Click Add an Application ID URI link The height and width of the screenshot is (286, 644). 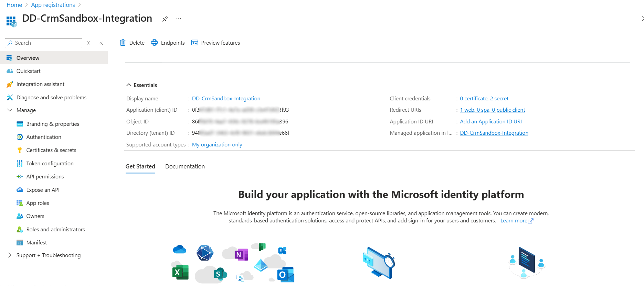(490, 122)
